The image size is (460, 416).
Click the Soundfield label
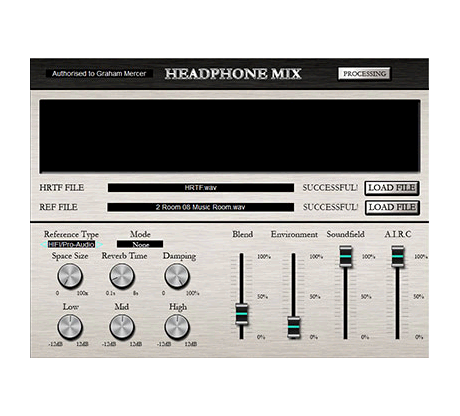tap(346, 234)
